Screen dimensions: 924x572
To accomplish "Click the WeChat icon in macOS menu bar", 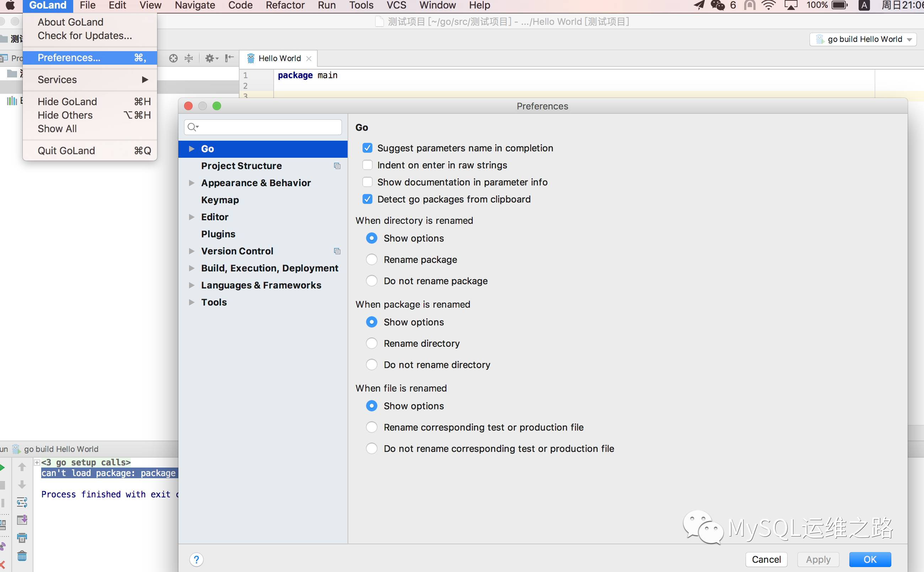I will [x=718, y=5].
